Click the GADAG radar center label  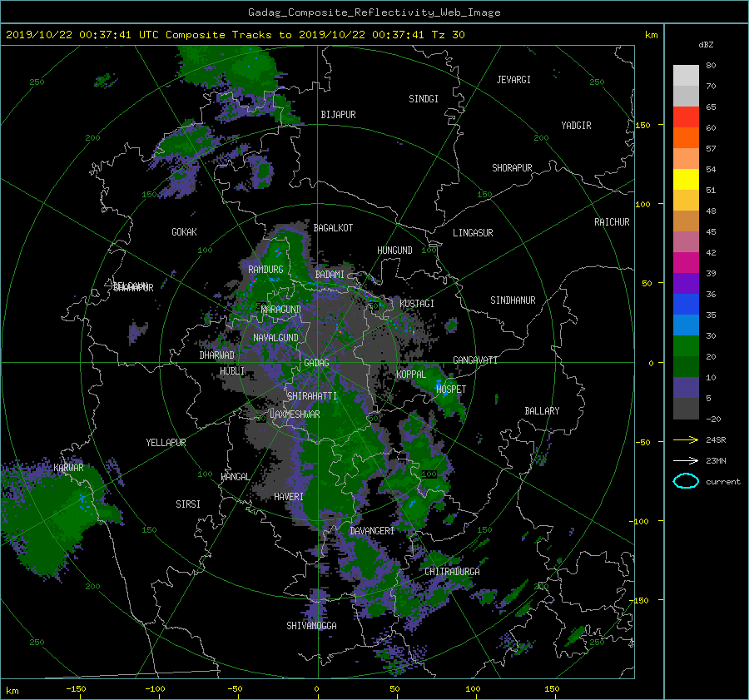tap(317, 363)
